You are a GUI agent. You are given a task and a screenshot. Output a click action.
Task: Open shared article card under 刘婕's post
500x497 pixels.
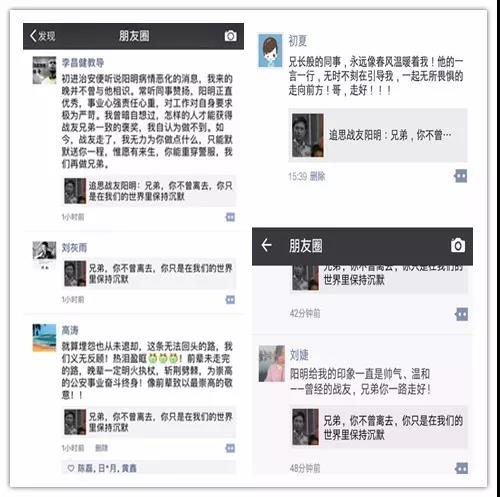pyautogui.click(x=379, y=427)
